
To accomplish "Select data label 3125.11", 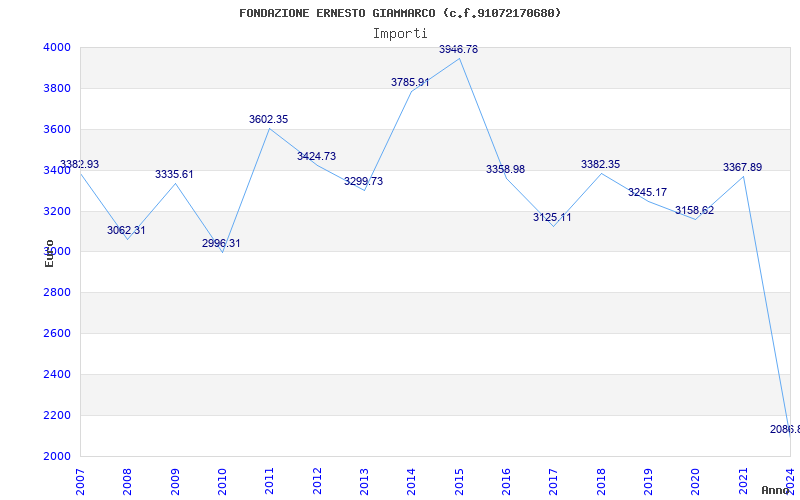I will click(x=552, y=217).
